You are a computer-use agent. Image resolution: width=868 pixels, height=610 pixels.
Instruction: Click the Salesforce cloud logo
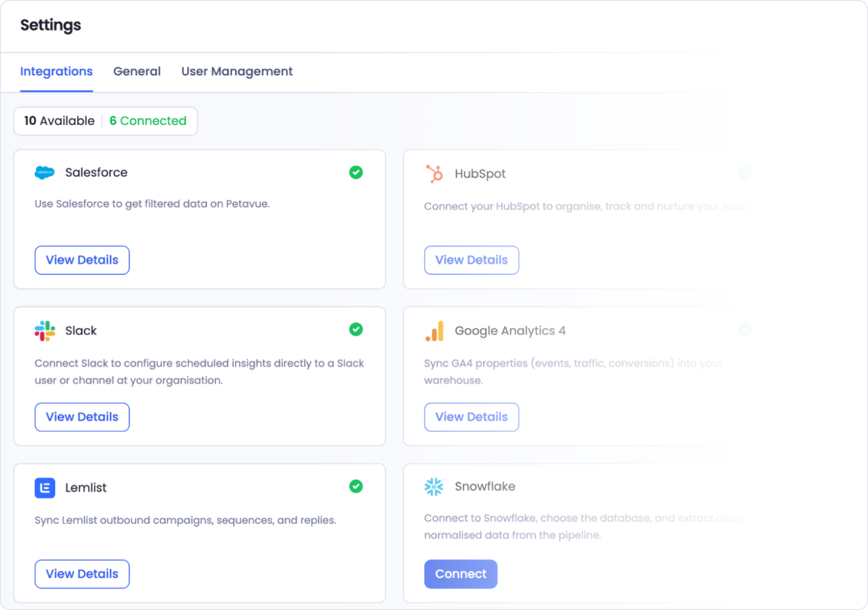click(45, 173)
